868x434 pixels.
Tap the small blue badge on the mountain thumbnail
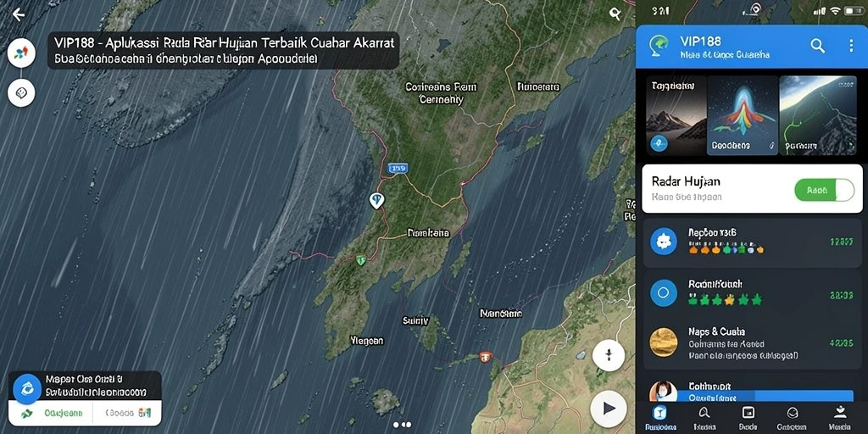pos(658,143)
